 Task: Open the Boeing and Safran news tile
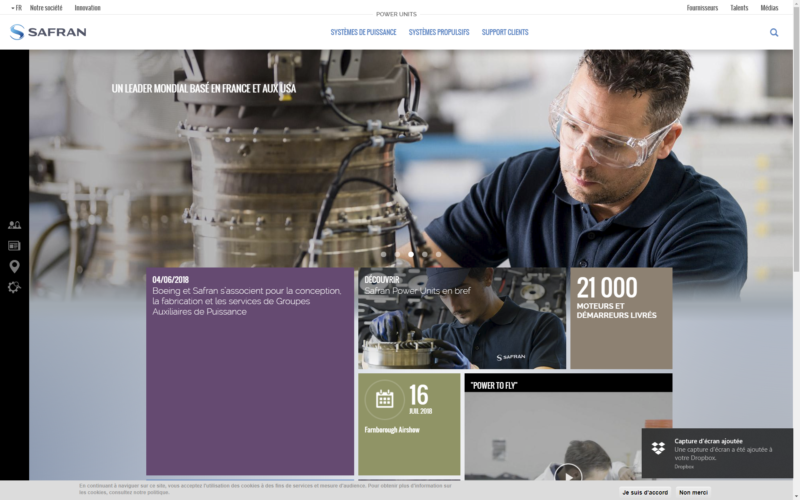tap(250, 371)
